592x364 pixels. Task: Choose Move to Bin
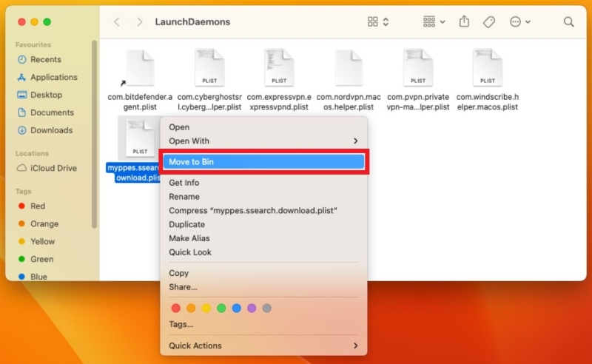point(263,161)
